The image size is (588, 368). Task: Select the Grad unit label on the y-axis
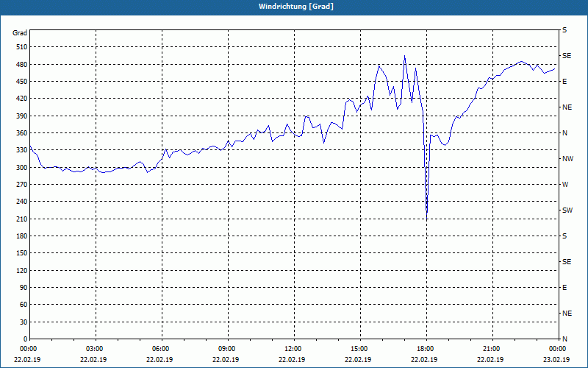20,33
